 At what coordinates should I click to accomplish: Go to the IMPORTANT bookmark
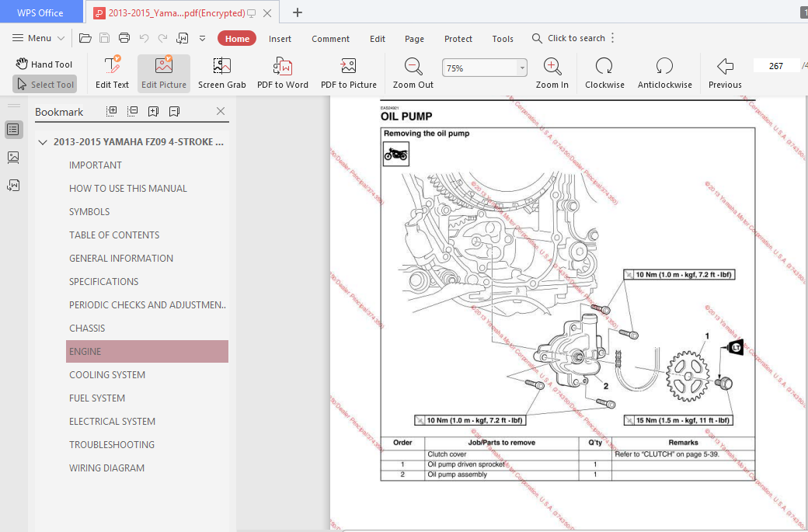pos(96,165)
